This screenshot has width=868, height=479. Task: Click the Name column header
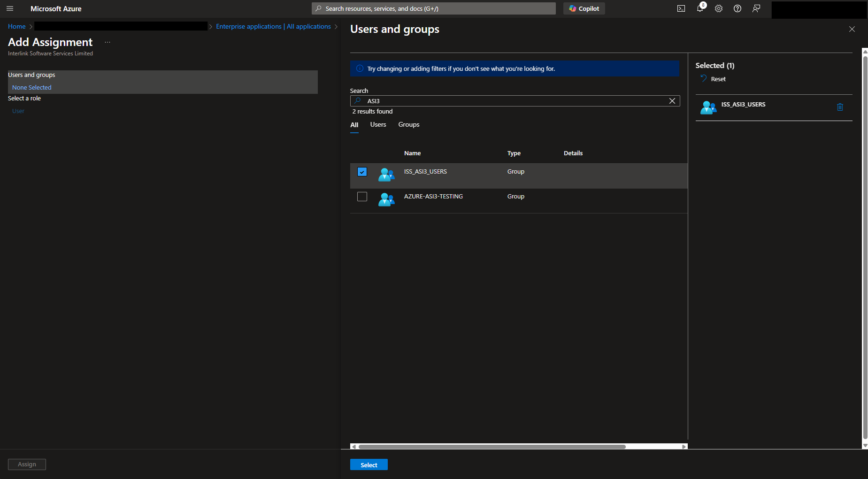tap(412, 153)
